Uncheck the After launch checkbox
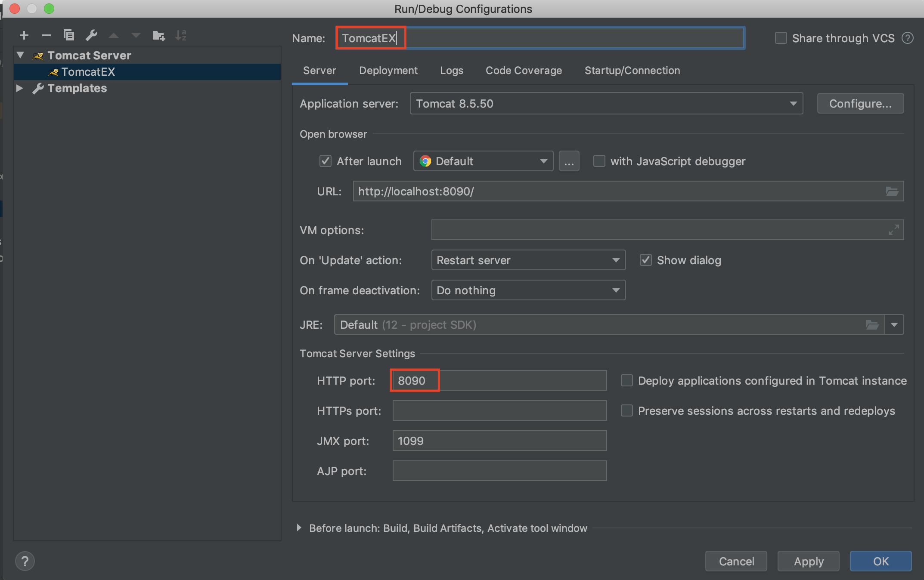The image size is (924, 580). coord(326,161)
